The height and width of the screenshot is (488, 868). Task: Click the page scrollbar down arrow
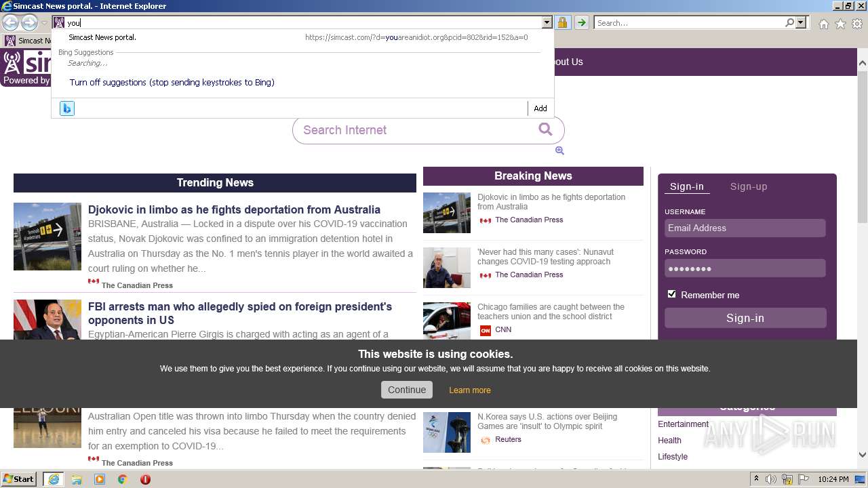(863, 455)
